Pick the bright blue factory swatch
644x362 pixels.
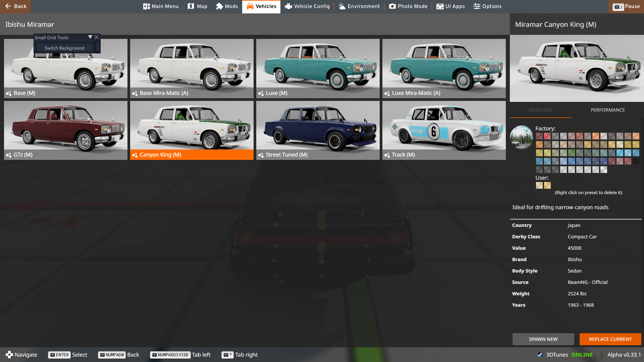620,153
